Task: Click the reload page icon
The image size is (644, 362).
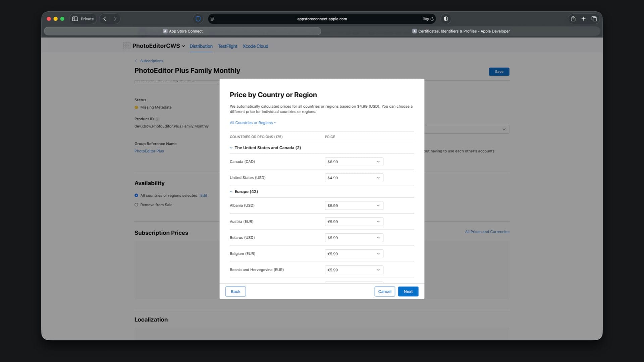Action: (x=432, y=19)
